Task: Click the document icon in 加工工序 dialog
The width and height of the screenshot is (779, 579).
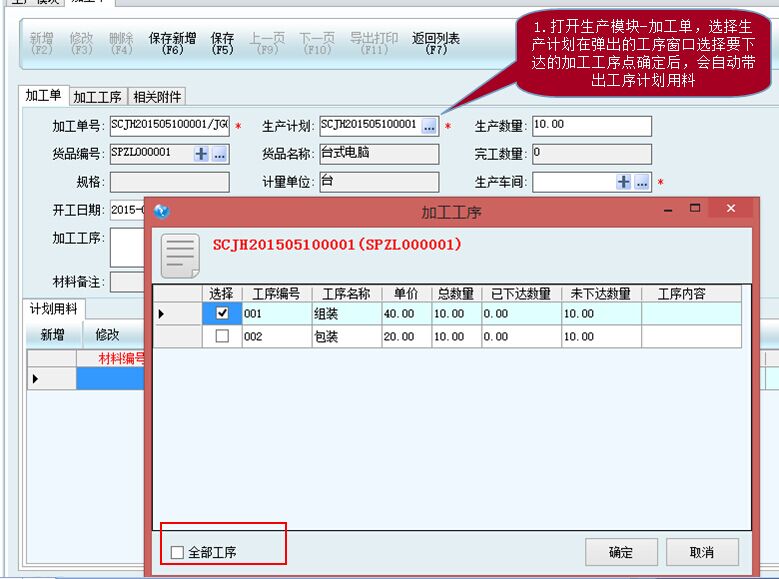Action: pos(180,256)
